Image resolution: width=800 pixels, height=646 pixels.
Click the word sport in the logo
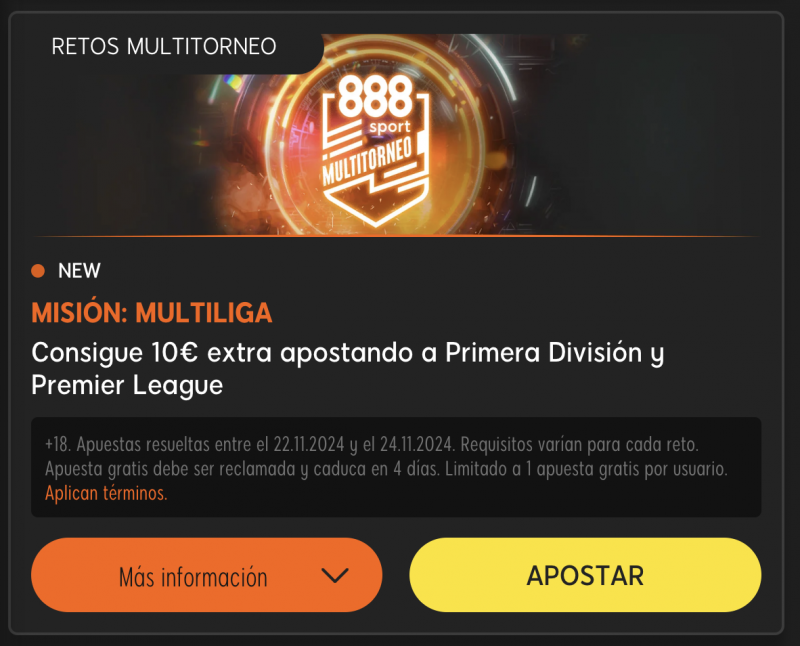(x=390, y=126)
